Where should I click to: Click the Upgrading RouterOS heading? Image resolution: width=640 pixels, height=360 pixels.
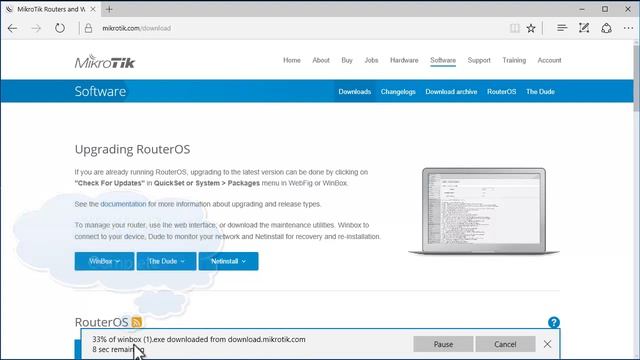(x=132, y=149)
